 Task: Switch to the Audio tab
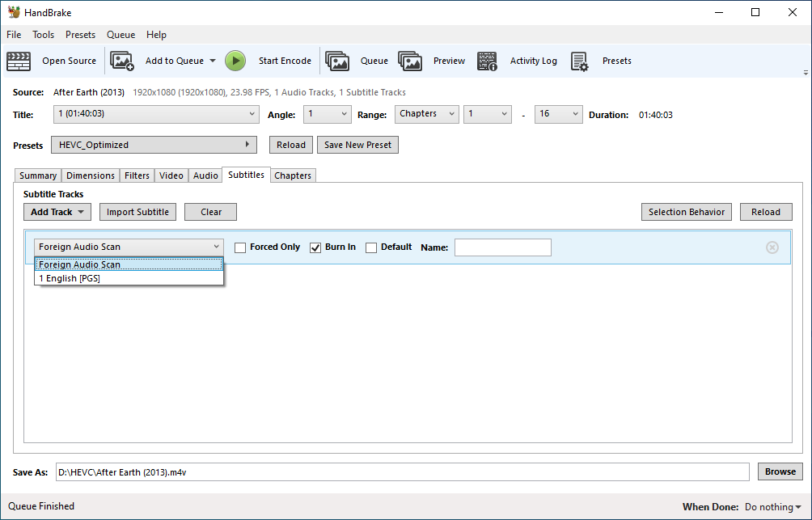[205, 175]
